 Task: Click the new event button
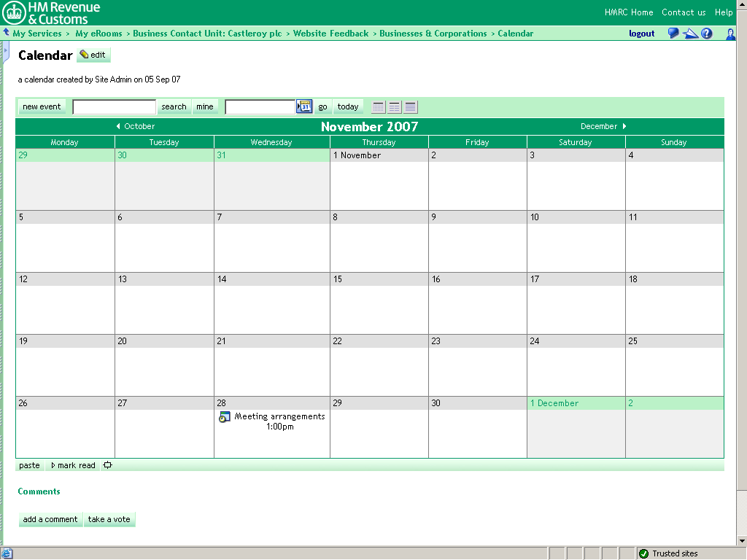(x=42, y=106)
